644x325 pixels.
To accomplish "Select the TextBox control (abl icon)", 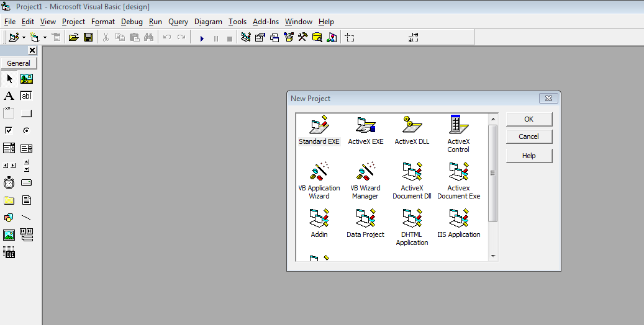I will coord(26,96).
